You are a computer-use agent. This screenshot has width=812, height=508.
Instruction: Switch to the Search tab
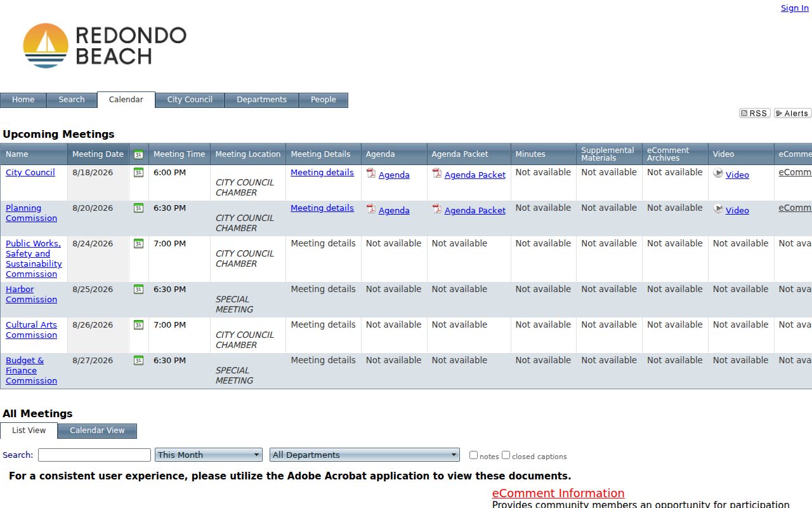[72, 100]
